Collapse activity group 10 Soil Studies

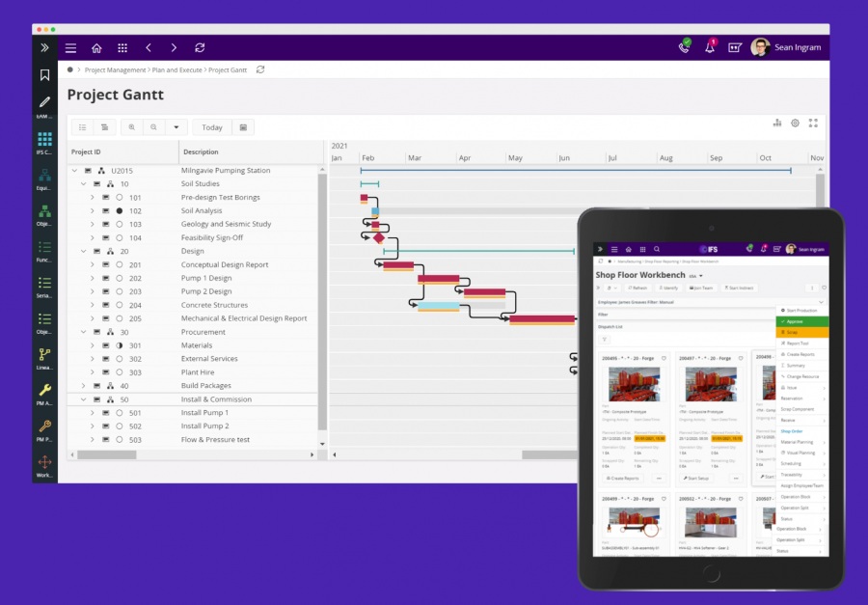[84, 184]
